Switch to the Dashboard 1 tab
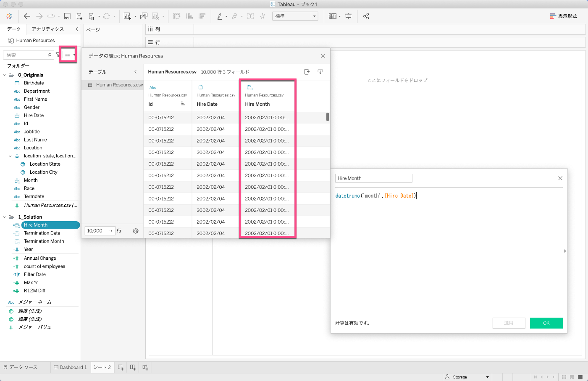This screenshot has width=588, height=381. pos(70,368)
